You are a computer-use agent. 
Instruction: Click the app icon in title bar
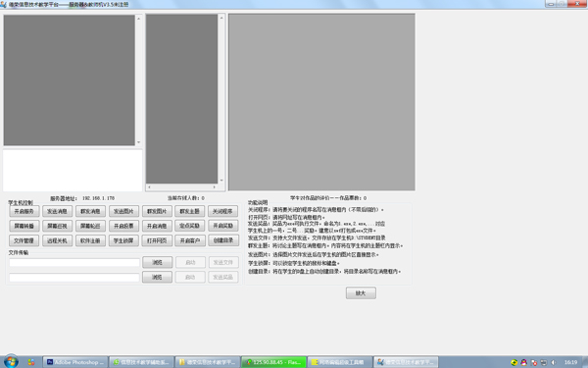tap(3, 5)
